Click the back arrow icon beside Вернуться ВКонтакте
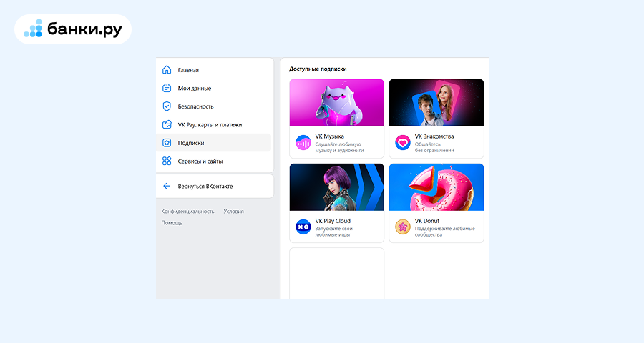Viewport: 644px width, 343px height. pyautogui.click(x=167, y=187)
